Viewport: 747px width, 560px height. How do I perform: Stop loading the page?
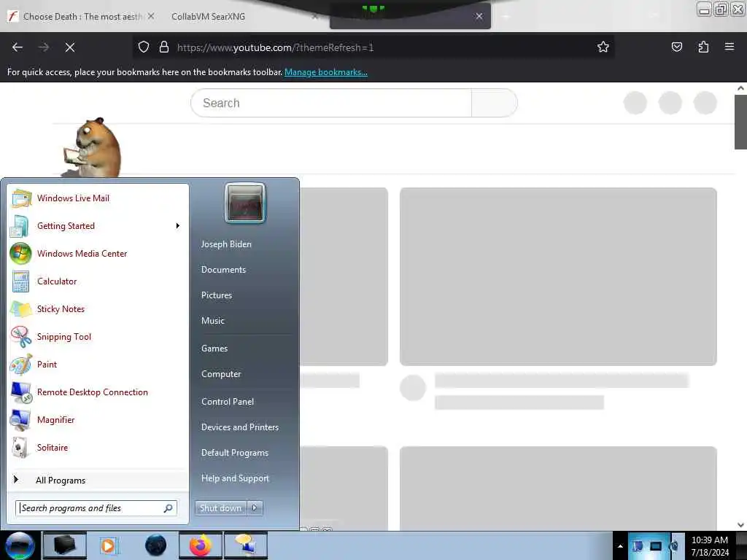(69, 47)
